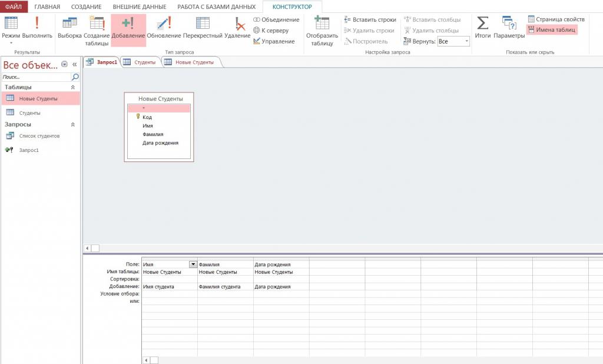Click Удалить строки in the ribbon
Image resolution: width=603 pixels, height=364 pixels.
click(369, 31)
